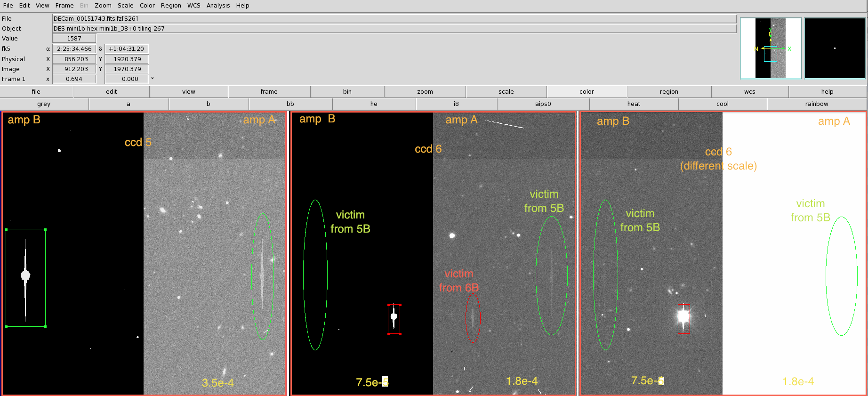Click the scale button in button bar

[x=506, y=92]
